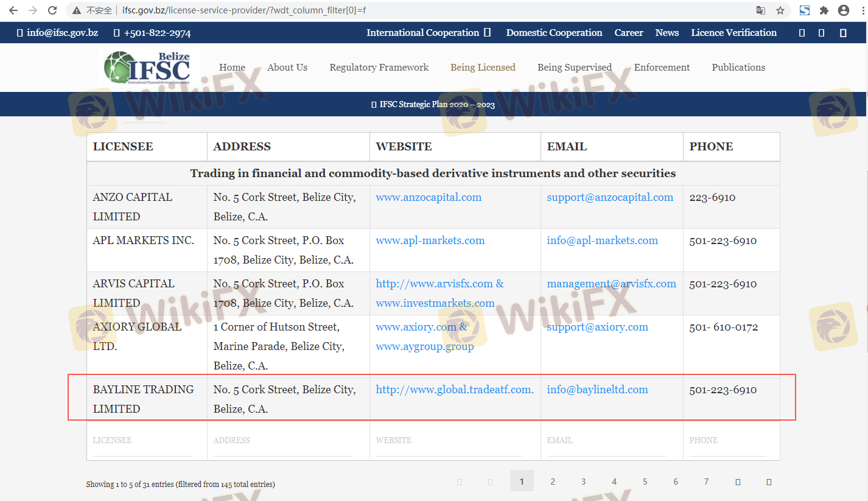View the not-secure site warning icon
This screenshot has height=501, width=868.
(77, 10)
